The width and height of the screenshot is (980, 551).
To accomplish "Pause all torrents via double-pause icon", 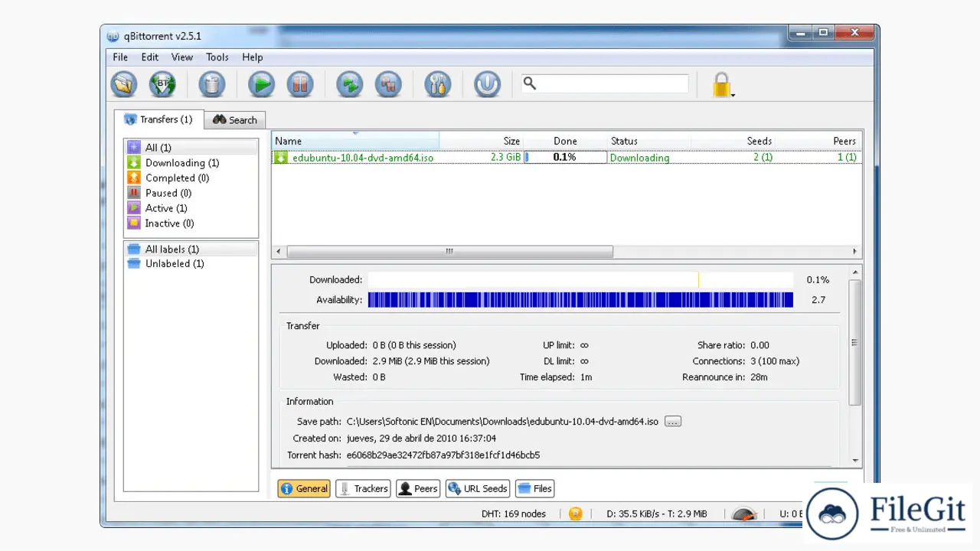I will pyautogui.click(x=389, y=84).
